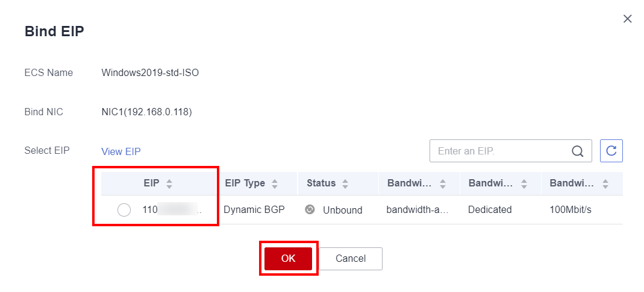This screenshot has width=644, height=292.
Task: Focus the Enter an EIP search field
Action: pos(500,151)
